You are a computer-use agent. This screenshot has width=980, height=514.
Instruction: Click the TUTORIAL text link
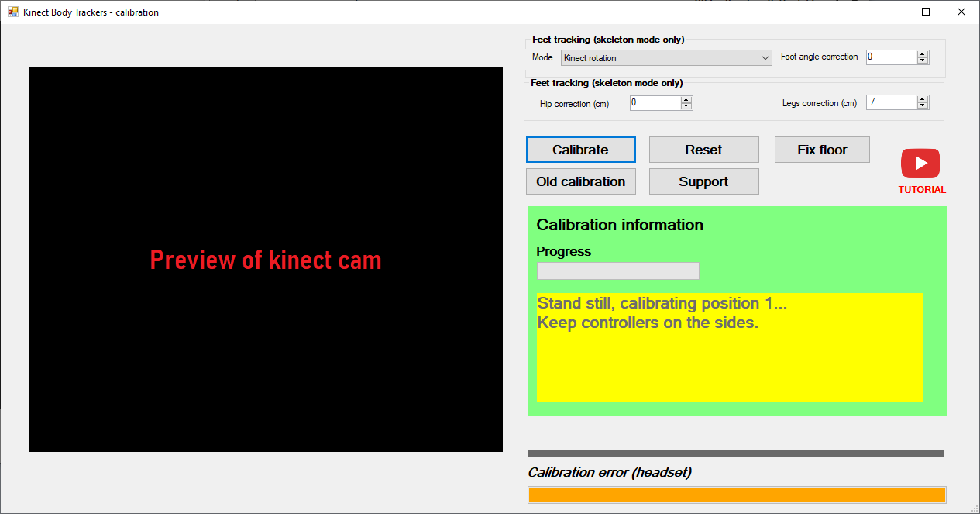click(922, 190)
